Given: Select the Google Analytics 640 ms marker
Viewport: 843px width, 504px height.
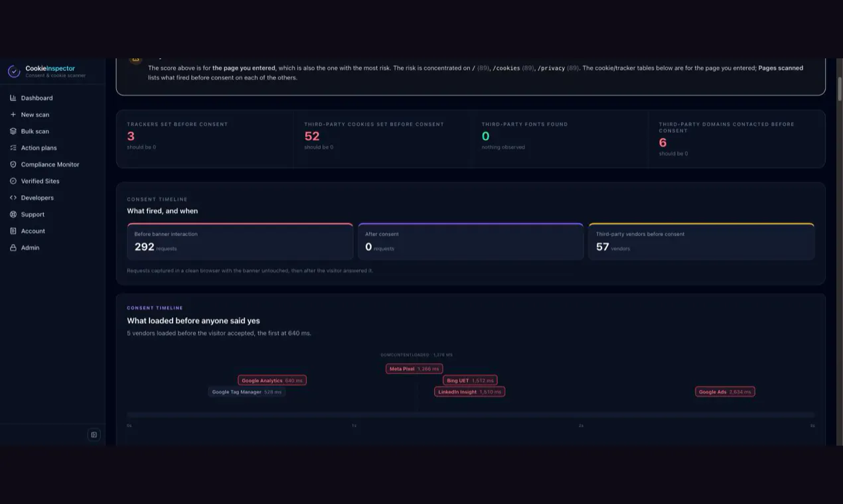Looking at the screenshot, I should pyautogui.click(x=272, y=381).
